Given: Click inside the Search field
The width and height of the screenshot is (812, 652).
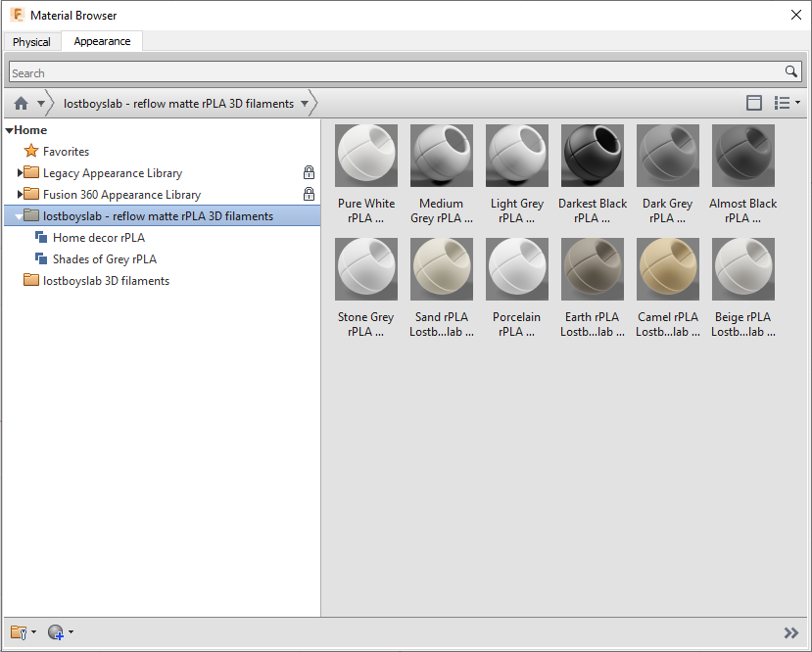Looking at the screenshot, I should (392, 71).
